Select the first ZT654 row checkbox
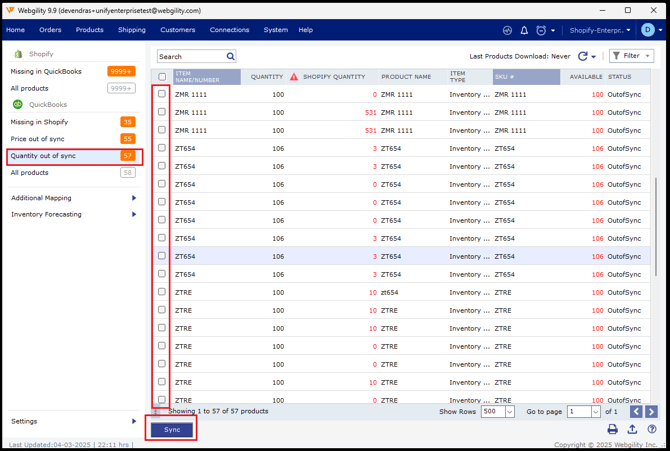This screenshot has width=670, height=451. pos(162,148)
